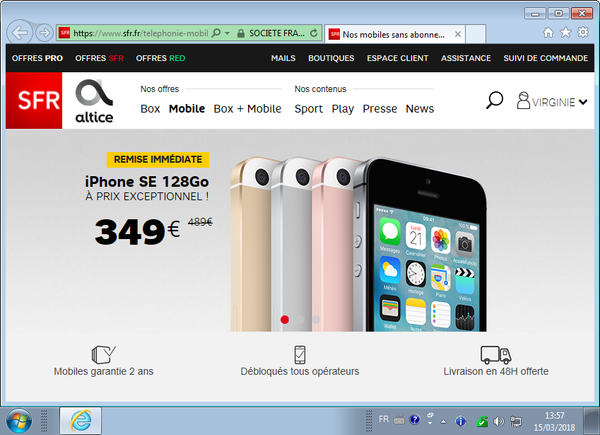The image size is (600, 435).
Task: Click the 'Mobiles garantie 2 ans' icon
Action: [x=103, y=354]
